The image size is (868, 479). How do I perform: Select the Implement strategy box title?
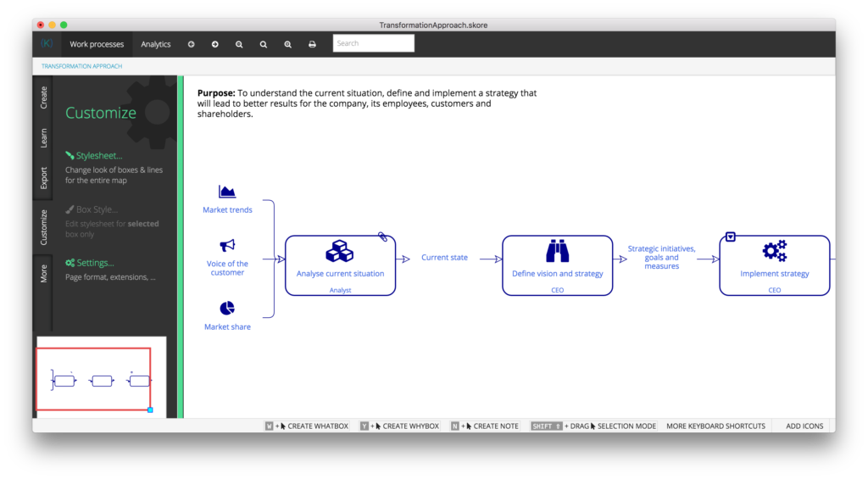pos(775,274)
